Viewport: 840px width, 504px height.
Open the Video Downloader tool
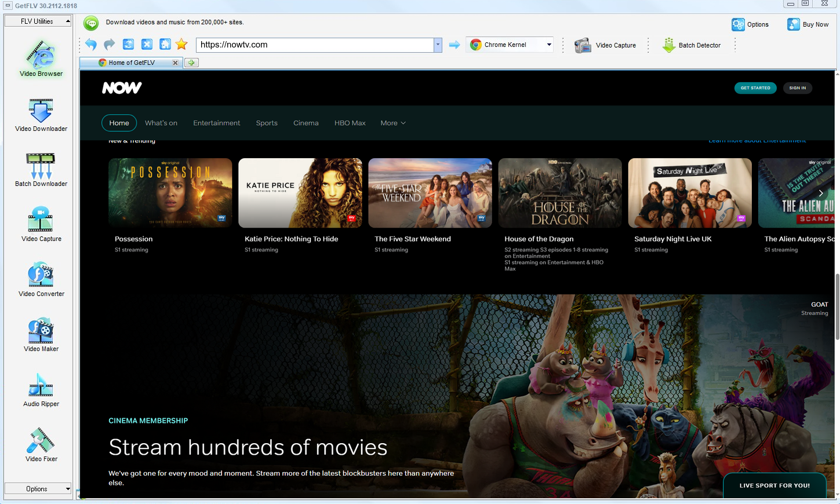41,114
